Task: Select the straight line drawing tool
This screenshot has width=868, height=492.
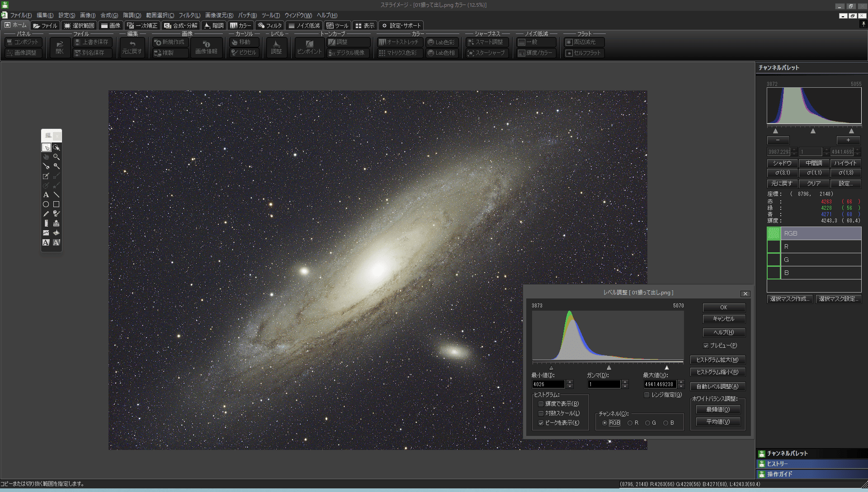Action: (x=57, y=195)
